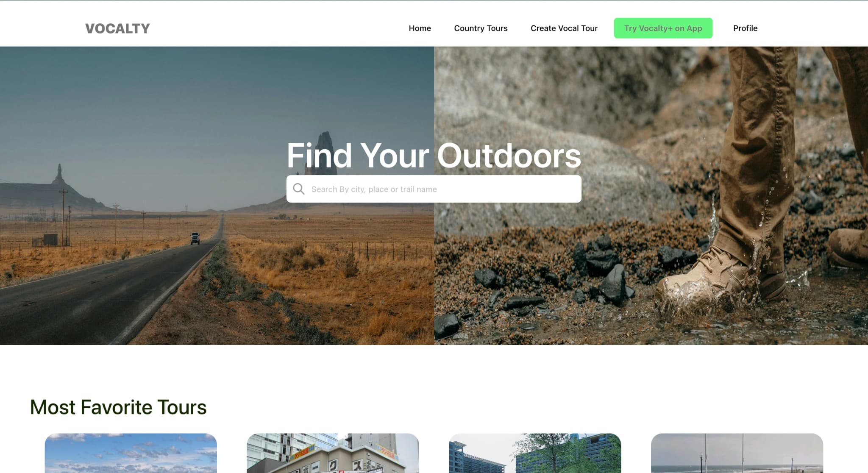This screenshot has width=868, height=473.
Task: Click the truck on the desert road photo
Action: pos(195,239)
